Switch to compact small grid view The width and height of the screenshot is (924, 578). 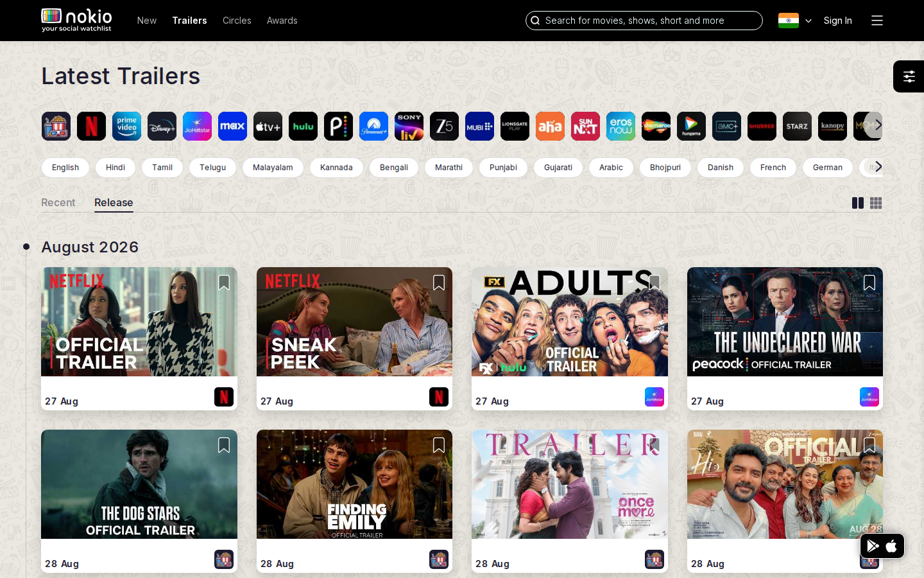876,203
